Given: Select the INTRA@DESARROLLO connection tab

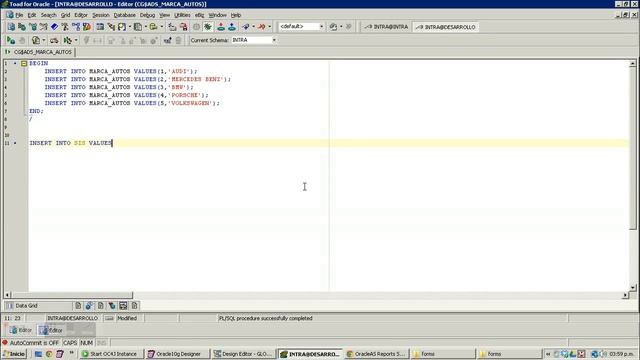Looking at the screenshot, I should (x=445, y=27).
